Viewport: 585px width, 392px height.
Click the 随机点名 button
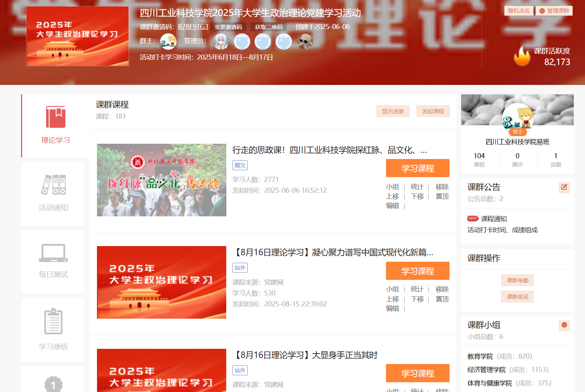[519, 11]
